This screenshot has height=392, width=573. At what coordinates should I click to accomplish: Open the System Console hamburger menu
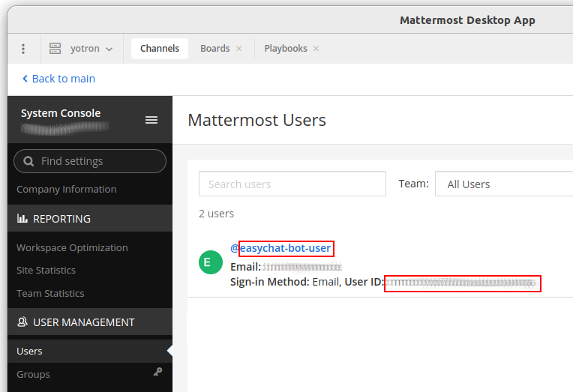[x=151, y=120]
